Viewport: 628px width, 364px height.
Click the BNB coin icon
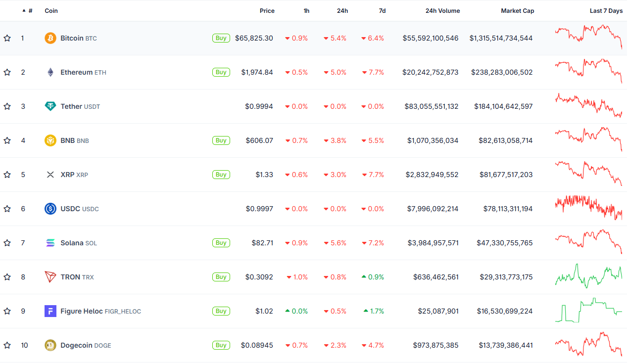pyautogui.click(x=50, y=140)
